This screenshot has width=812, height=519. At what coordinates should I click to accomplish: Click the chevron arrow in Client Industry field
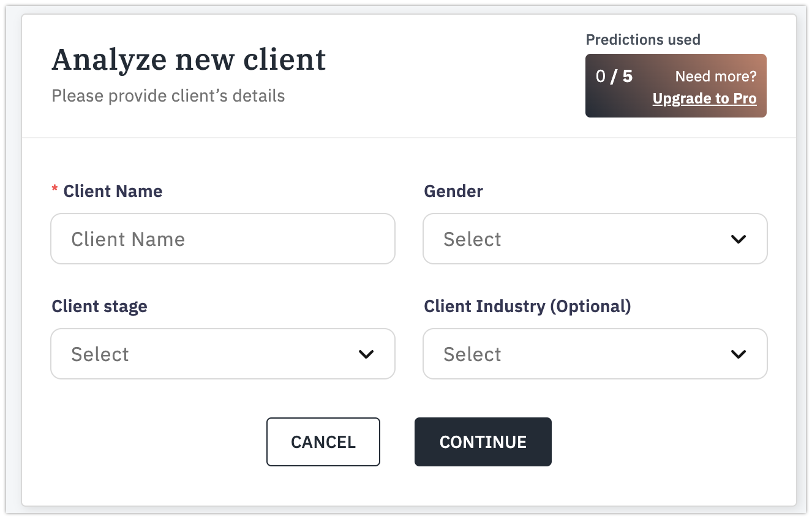[x=739, y=354]
